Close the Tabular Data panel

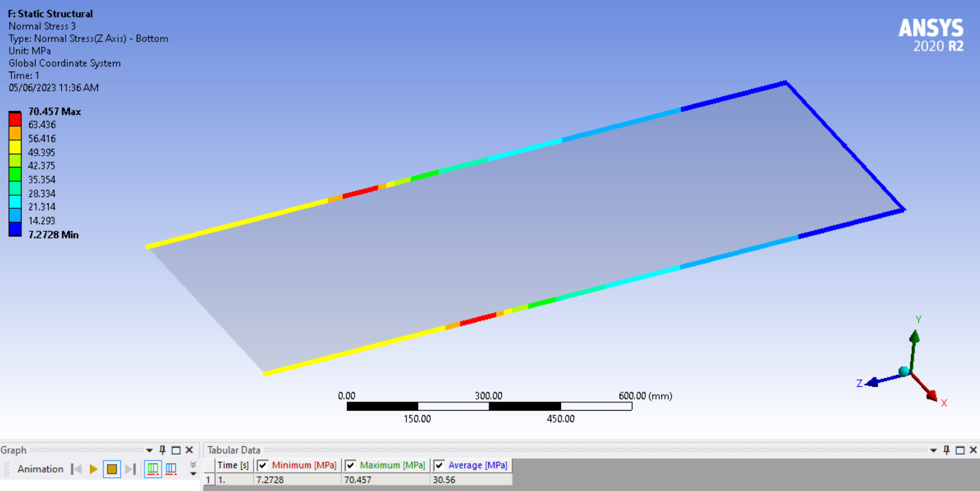[973, 450]
